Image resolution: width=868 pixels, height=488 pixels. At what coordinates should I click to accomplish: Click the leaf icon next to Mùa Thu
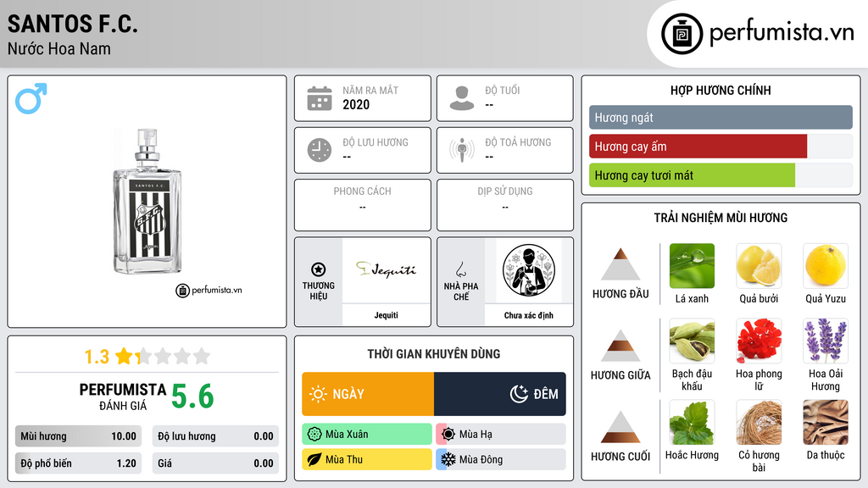tap(314, 459)
